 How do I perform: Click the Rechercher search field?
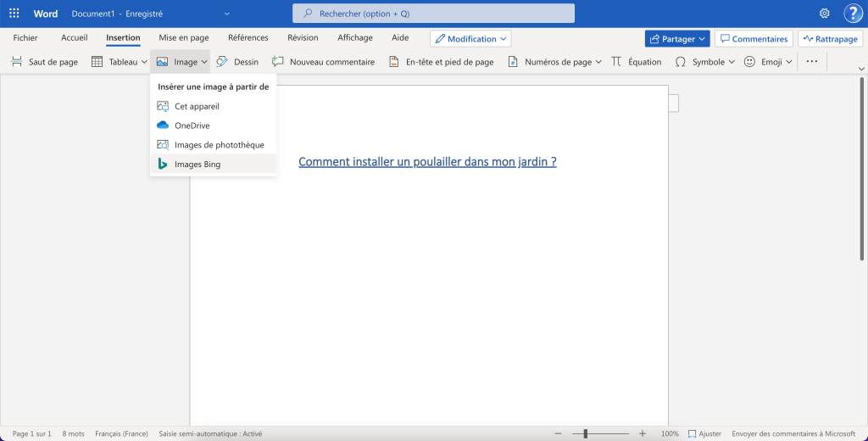(x=433, y=14)
